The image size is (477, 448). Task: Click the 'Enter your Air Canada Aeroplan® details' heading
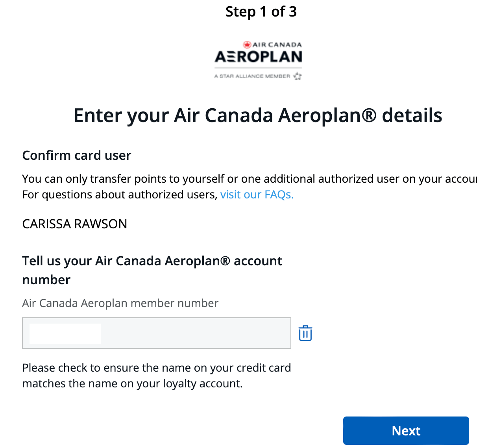[258, 115]
